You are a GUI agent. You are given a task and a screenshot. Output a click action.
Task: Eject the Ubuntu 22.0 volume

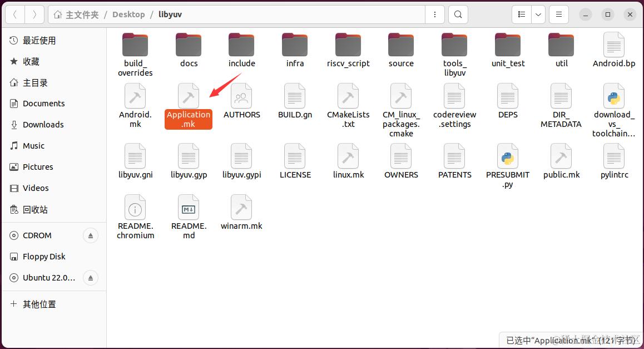tap(91, 278)
